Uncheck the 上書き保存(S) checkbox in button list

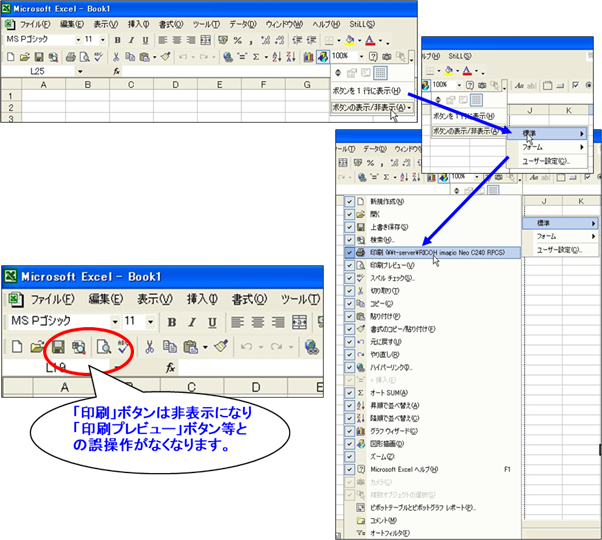[x=349, y=227]
